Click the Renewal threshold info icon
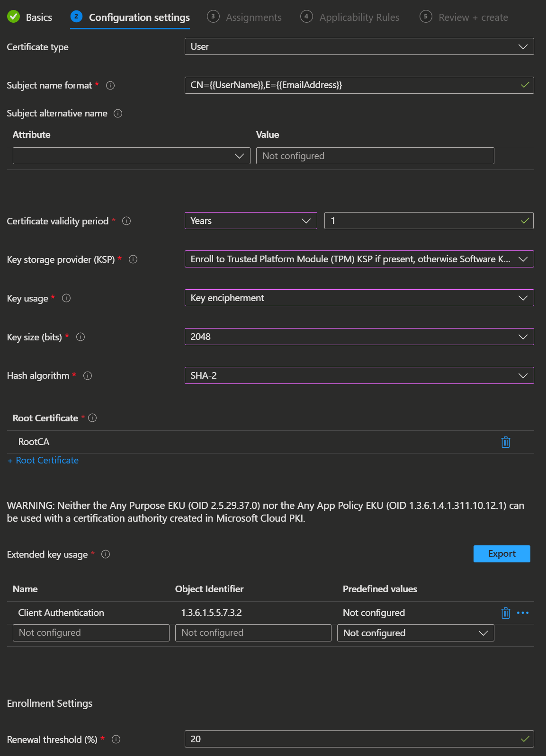This screenshot has height=756, width=546. point(116,739)
